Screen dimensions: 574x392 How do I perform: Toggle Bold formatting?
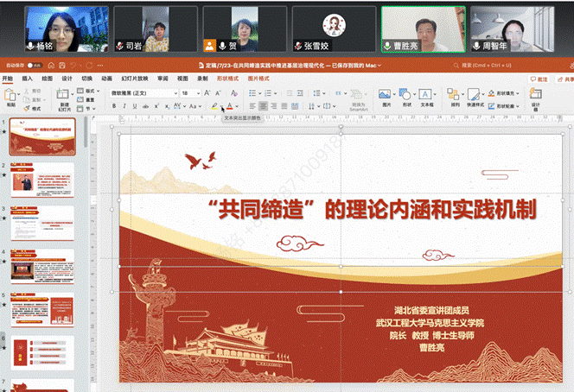(x=114, y=106)
